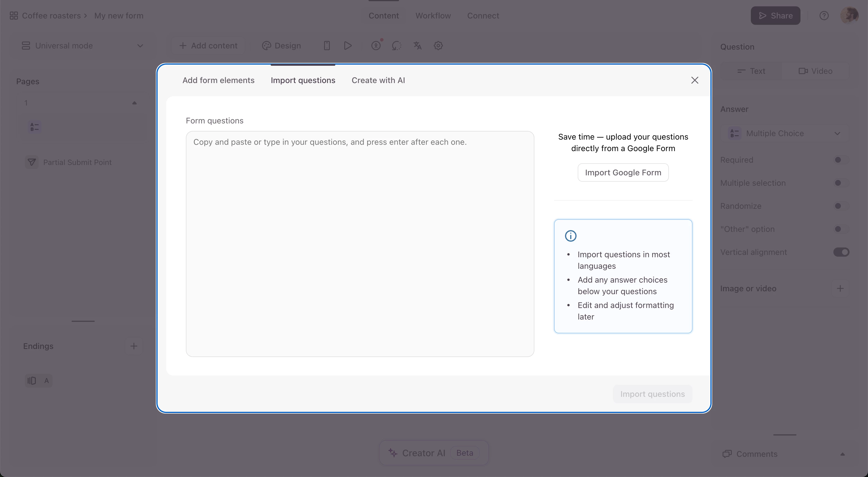This screenshot has width=868, height=477.
Task: Add a new ending with plus icon
Action: (x=134, y=346)
